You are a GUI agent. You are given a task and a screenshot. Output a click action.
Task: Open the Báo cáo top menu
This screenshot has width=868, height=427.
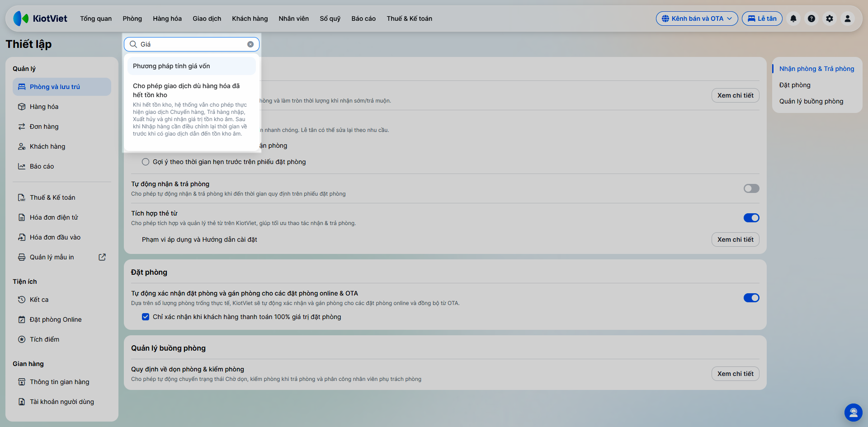click(363, 19)
